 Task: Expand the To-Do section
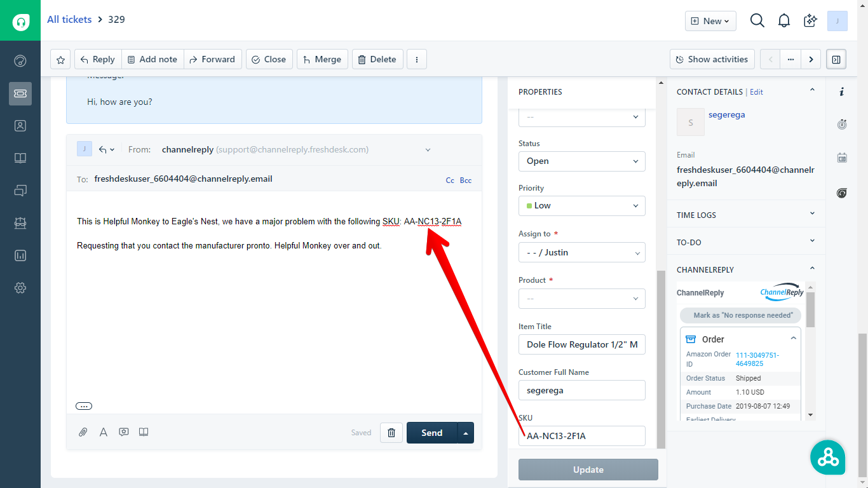(812, 241)
